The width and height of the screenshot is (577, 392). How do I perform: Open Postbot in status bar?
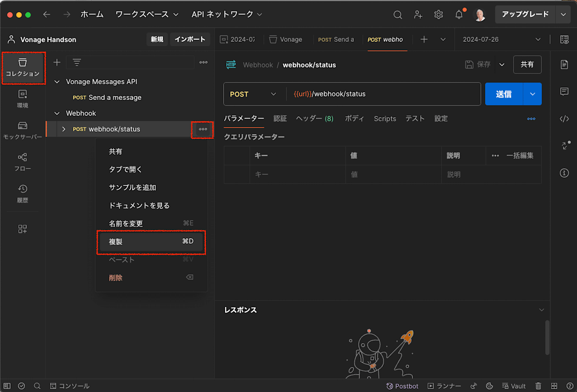tap(402, 386)
